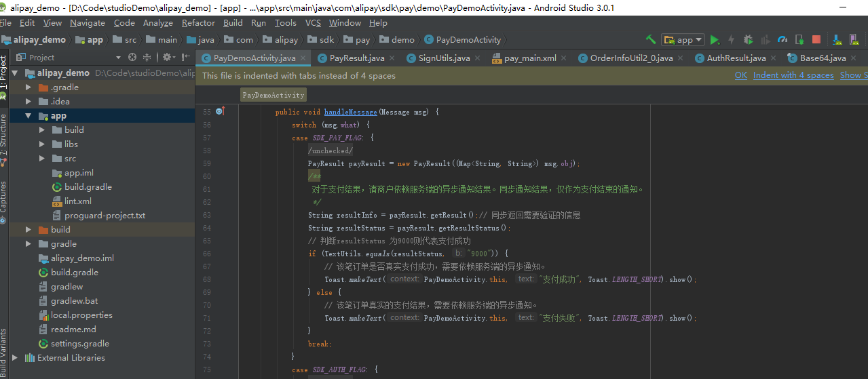Switch to the AuthResult.java tab

(736, 58)
